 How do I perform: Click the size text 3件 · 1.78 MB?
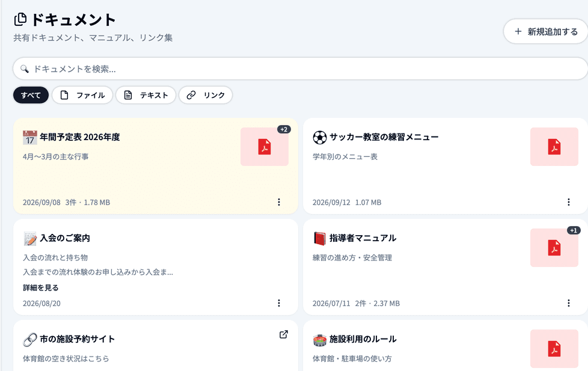pos(88,203)
